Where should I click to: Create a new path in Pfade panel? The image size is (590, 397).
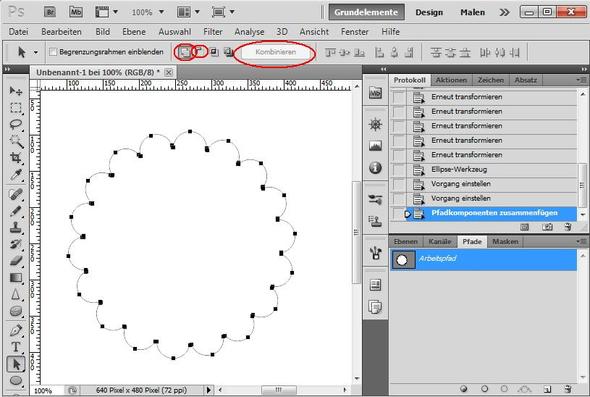(x=547, y=389)
